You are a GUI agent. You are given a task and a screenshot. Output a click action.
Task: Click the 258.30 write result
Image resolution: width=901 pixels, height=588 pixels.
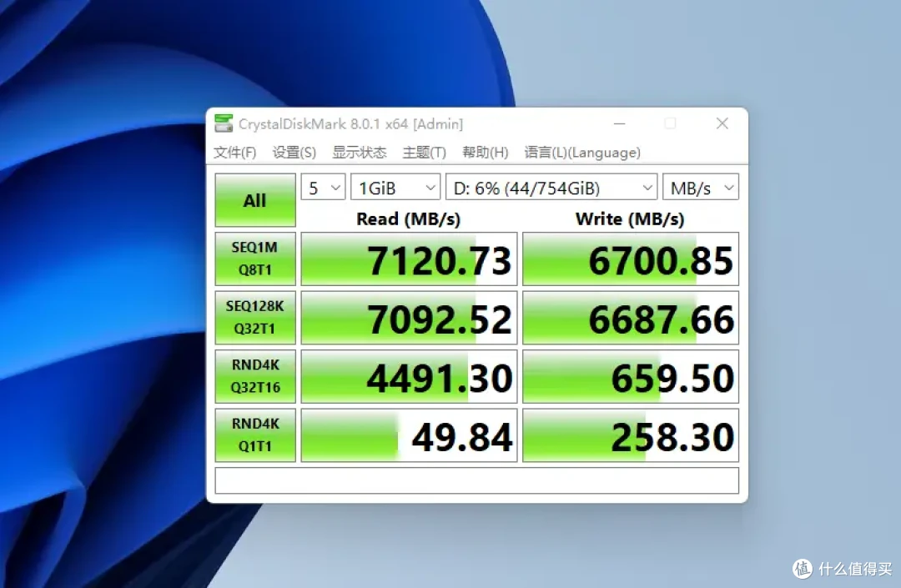(631, 435)
